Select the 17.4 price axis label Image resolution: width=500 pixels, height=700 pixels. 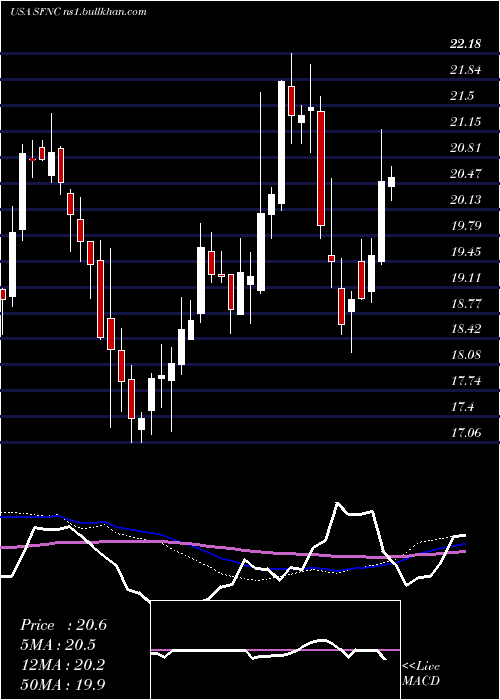point(462,407)
